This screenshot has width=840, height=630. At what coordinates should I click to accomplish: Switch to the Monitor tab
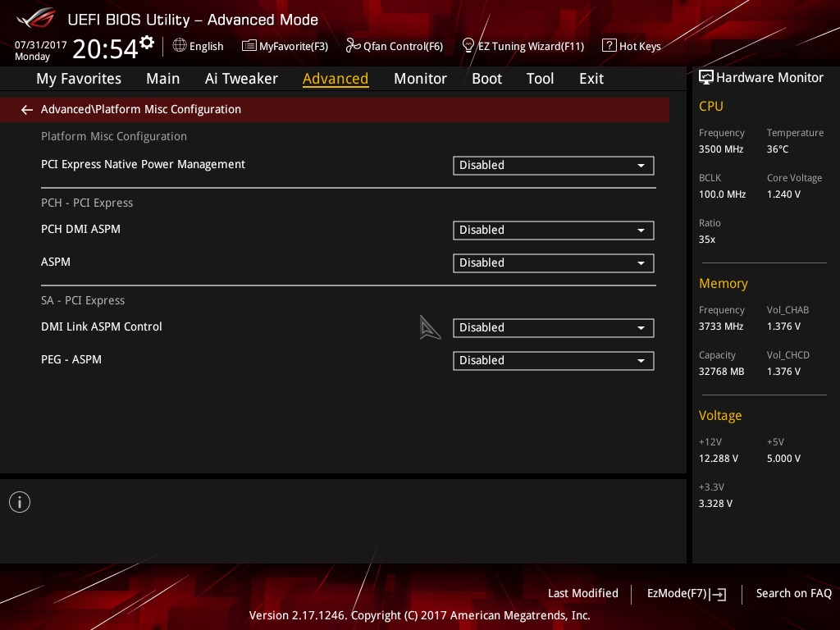click(420, 79)
